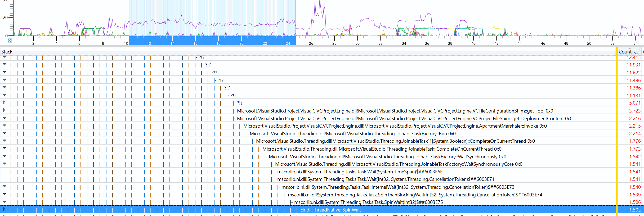The image size is (644, 216).
Task: Click the small sort arrow above the Count header
Action: click(629, 48)
